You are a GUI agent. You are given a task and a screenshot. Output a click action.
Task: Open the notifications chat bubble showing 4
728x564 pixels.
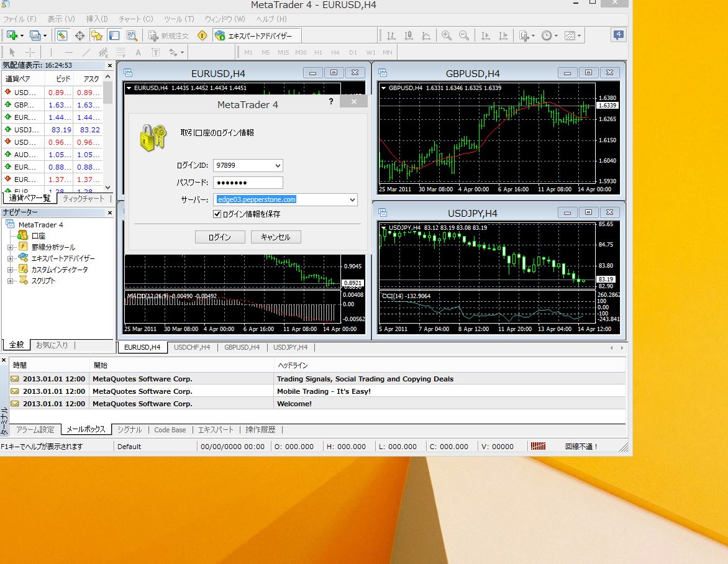click(619, 35)
